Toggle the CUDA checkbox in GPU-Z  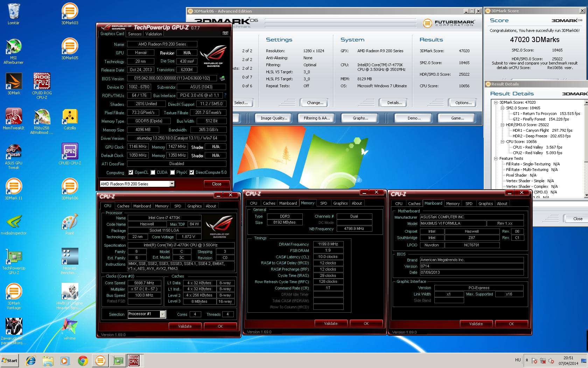point(153,172)
